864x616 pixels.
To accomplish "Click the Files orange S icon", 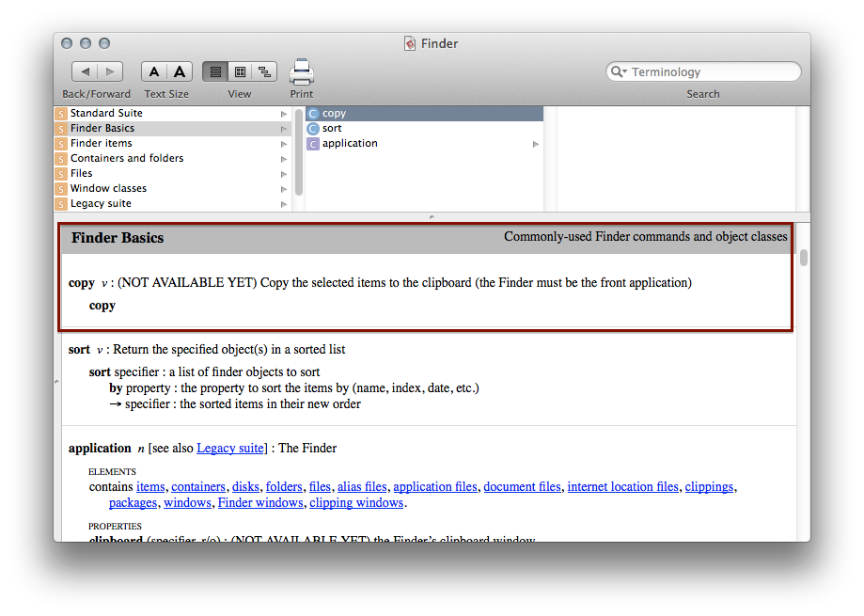I will [61, 174].
